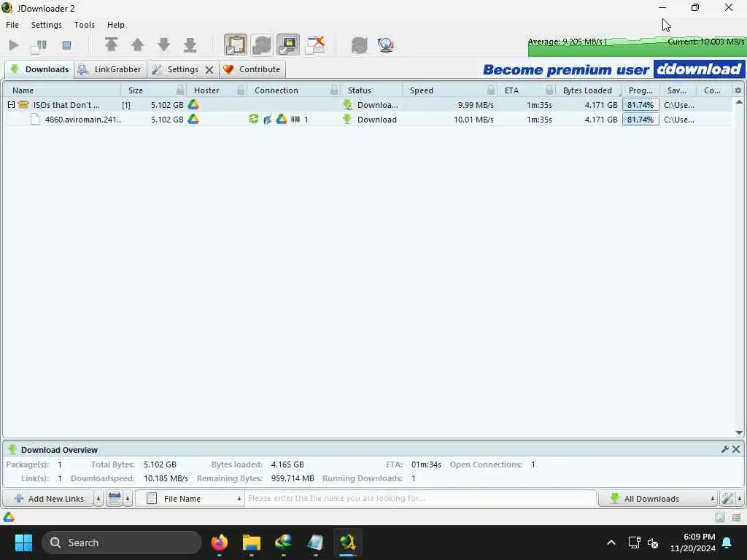Image resolution: width=747 pixels, height=560 pixels.
Task: Open Download Overview settings wrench icon
Action: [x=725, y=449]
